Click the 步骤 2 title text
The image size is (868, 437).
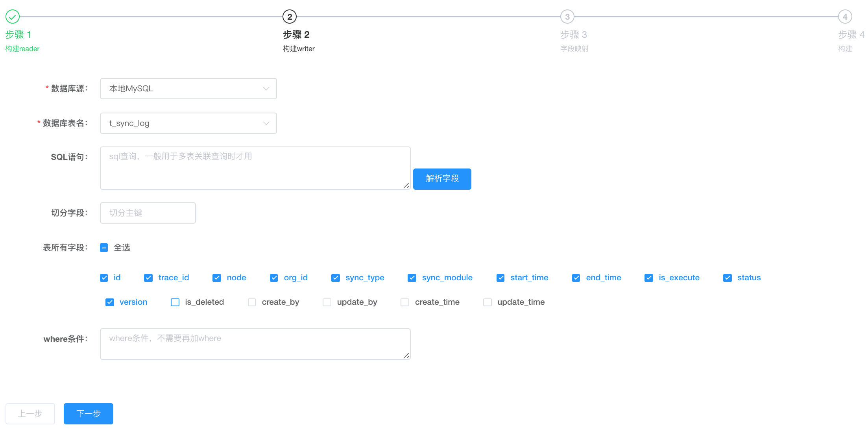coord(296,35)
